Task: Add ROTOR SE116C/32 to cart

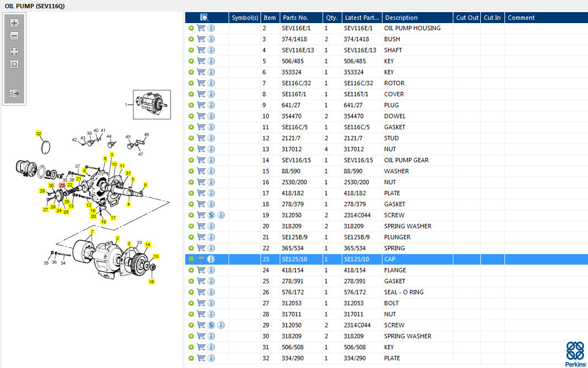Action: point(201,83)
